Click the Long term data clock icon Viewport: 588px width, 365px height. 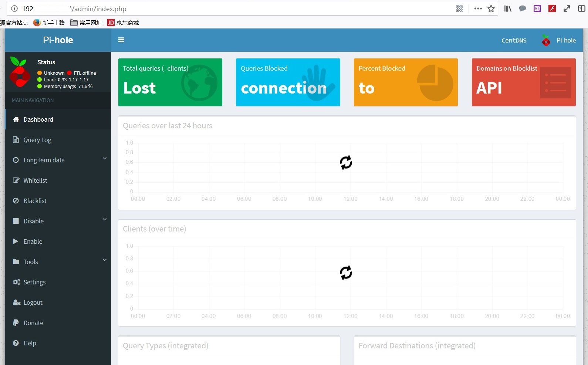click(x=16, y=160)
